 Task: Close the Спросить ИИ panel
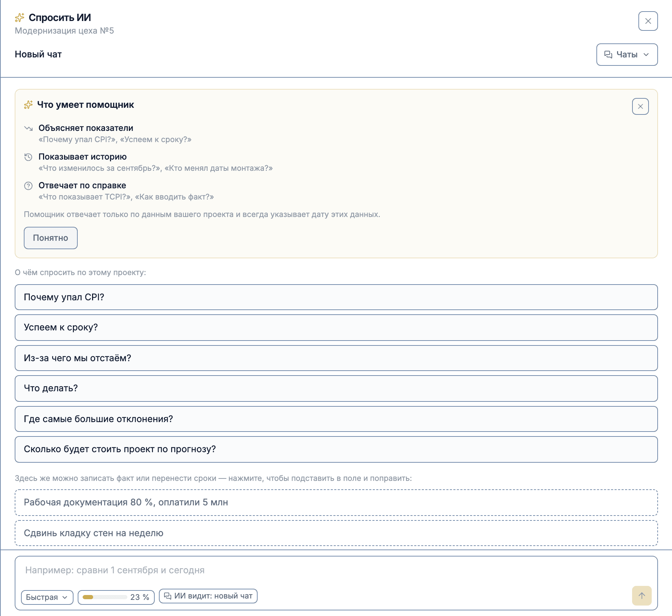pos(648,21)
